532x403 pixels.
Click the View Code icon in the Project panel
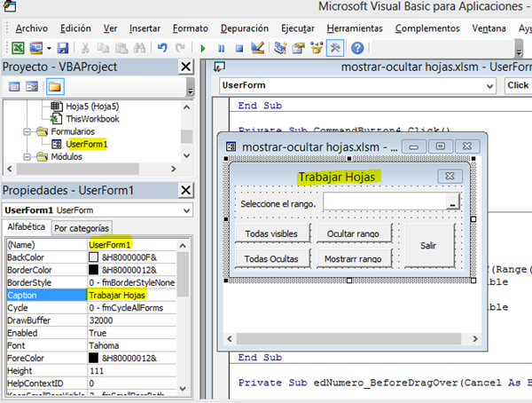click(x=14, y=86)
